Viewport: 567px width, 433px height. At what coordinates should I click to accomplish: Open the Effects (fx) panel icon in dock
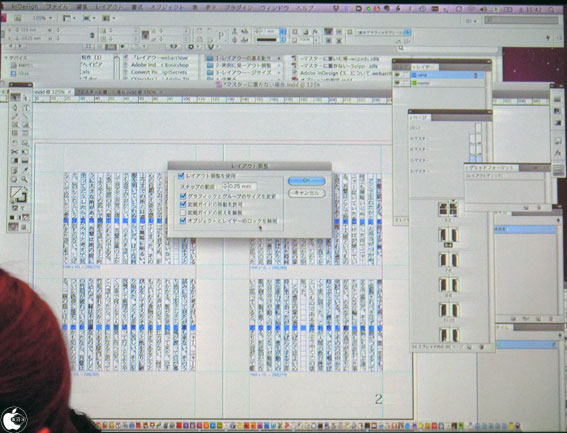(x=558, y=153)
